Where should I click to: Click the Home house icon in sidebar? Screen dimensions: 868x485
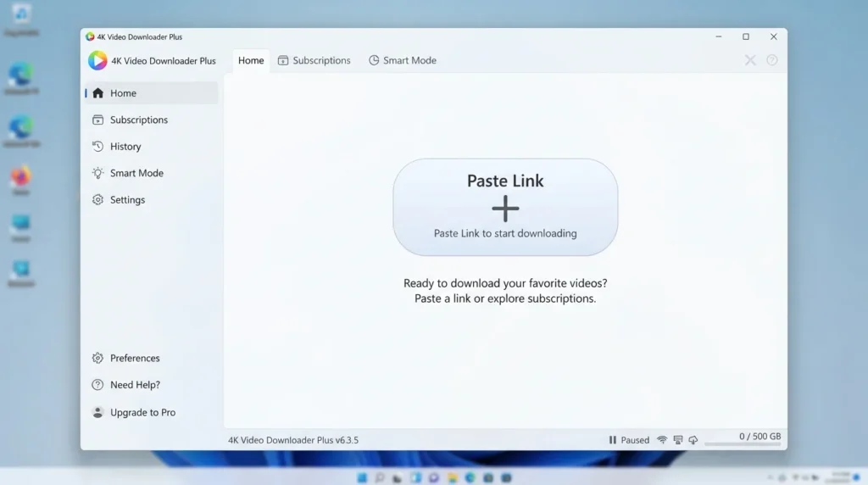pyautogui.click(x=98, y=93)
